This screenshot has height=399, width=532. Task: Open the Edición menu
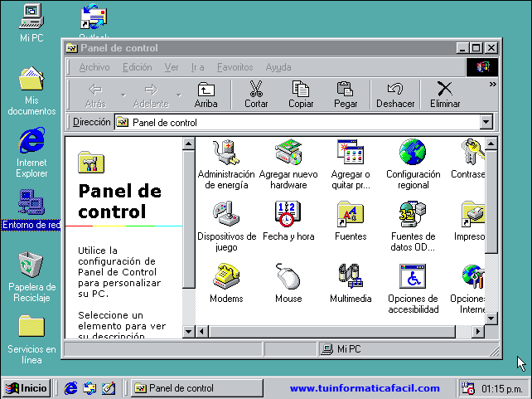coord(137,67)
